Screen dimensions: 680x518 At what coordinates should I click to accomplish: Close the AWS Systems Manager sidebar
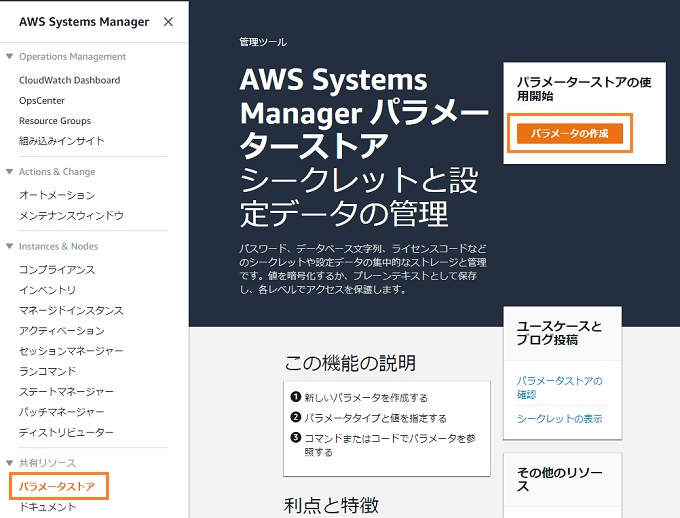[x=168, y=22]
